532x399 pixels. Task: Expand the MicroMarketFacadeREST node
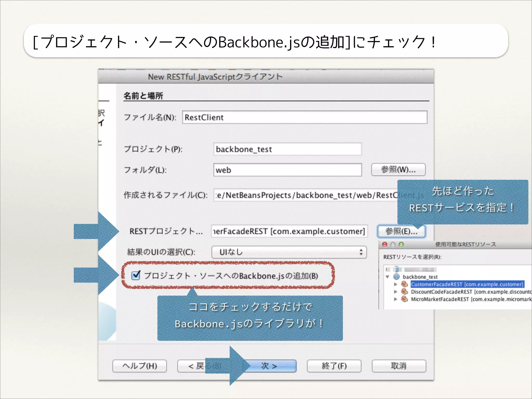tap(396, 299)
